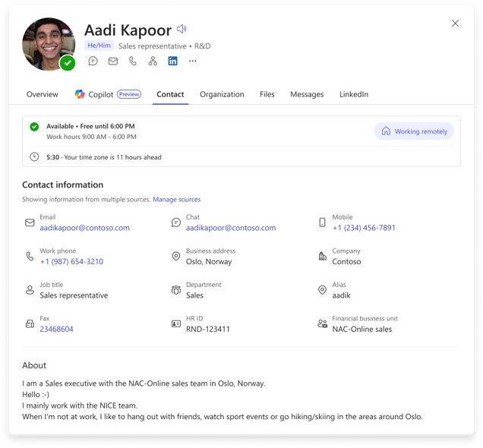The height and width of the screenshot is (448, 483).
Task: Dial mobile number +1 (234) 456-7891
Action: pos(364,228)
